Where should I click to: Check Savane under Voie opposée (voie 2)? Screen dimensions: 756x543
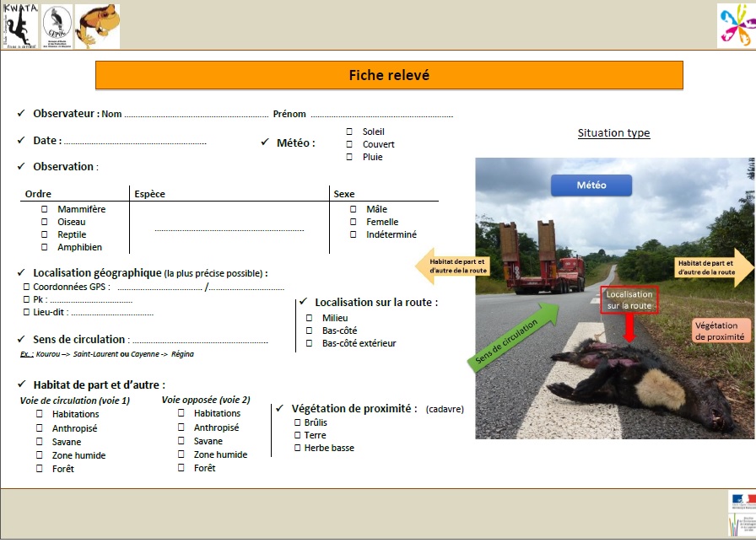pyautogui.click(x=181, y=440)
